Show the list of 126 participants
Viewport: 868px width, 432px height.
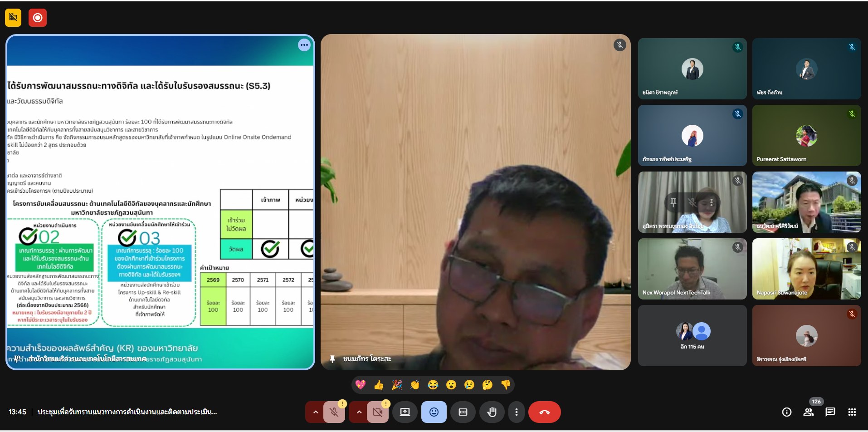pyautogui.click(x=808, y=412)
